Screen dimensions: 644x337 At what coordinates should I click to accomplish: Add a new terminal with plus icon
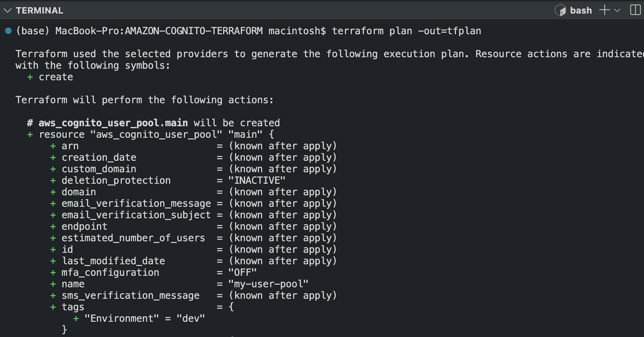(x=604, y=10)
